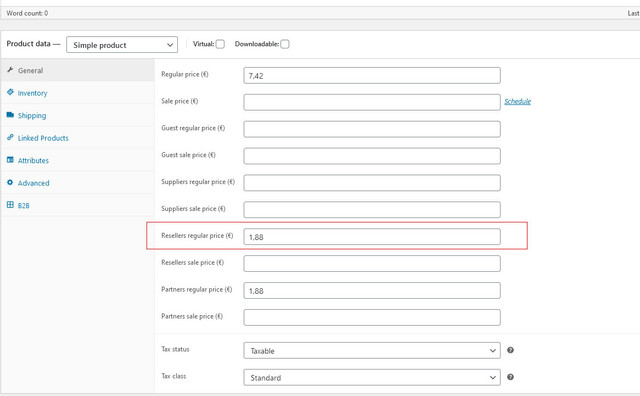Click the Tax class label

(x=173, y=376)
